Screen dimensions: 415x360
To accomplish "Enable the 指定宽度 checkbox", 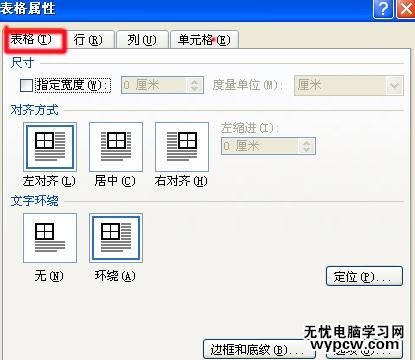I will (x=26, y=85).
